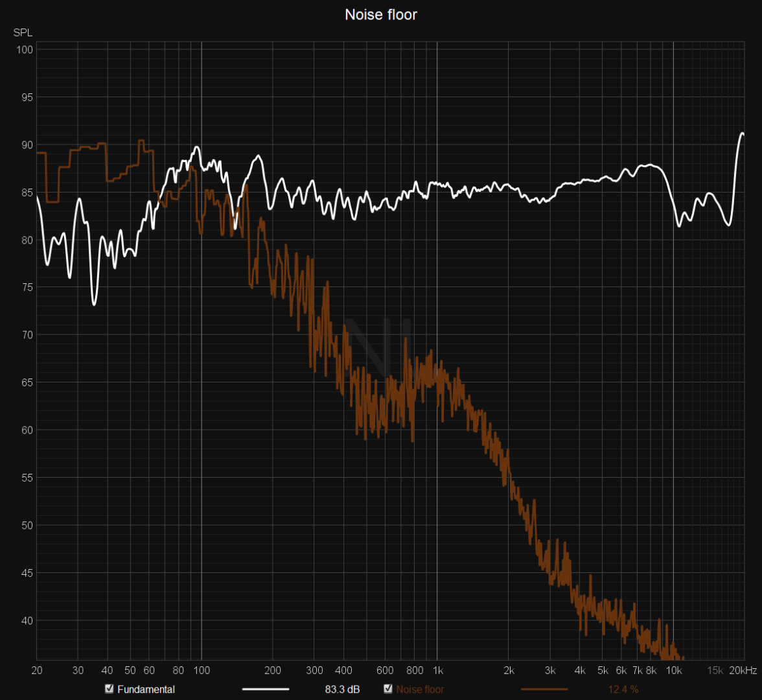
Task: Click the 12.4 % noise floor readout
Action: click(623, 689)
